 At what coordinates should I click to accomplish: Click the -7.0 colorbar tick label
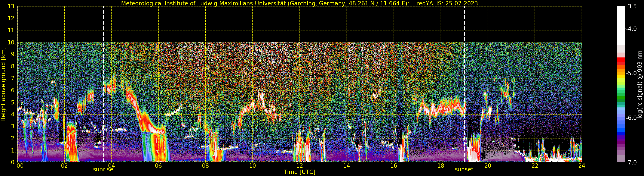point(631,163)
